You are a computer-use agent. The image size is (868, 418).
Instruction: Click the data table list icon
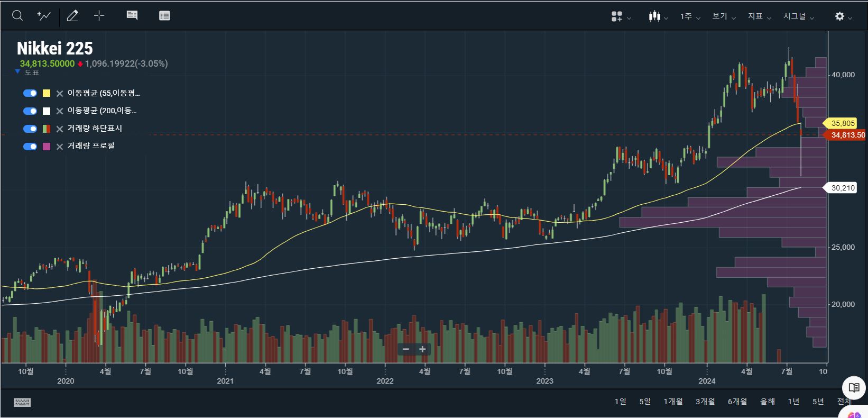tap(164, 16)
